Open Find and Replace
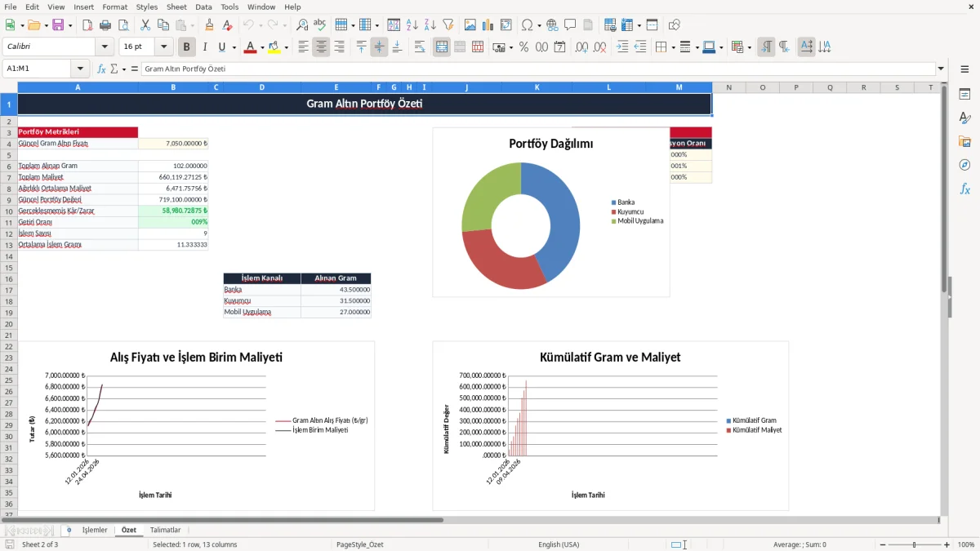 pos(301,25)
